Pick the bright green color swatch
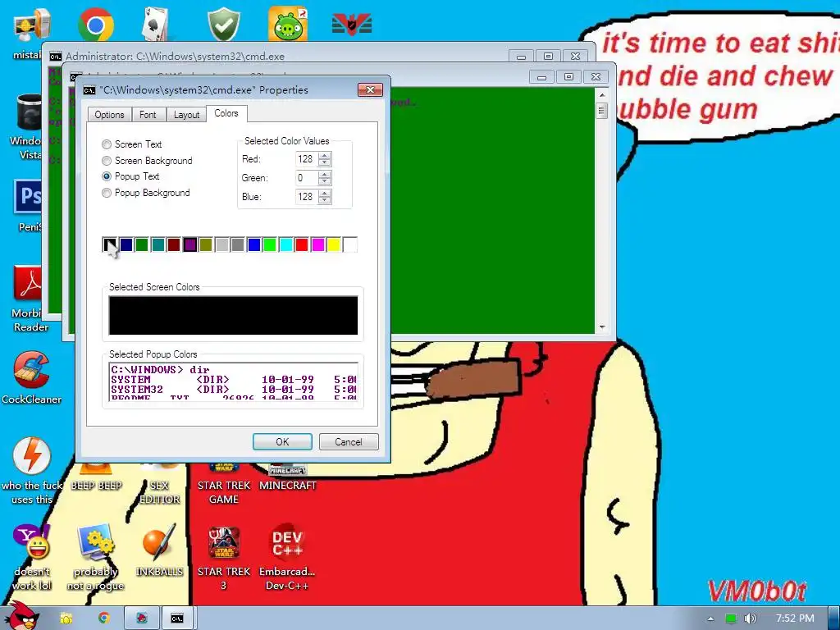 (269, 244)
